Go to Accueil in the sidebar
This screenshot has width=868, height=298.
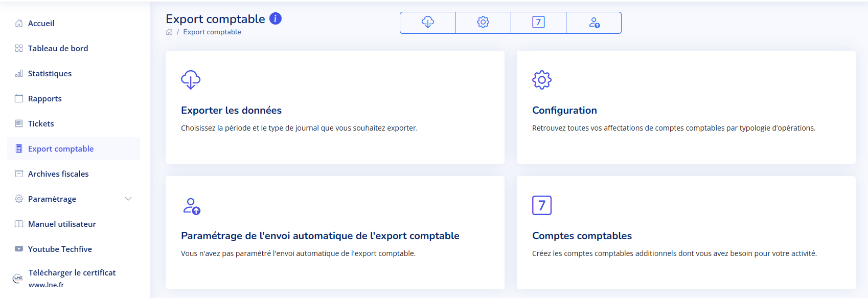[x=41, y=24]
